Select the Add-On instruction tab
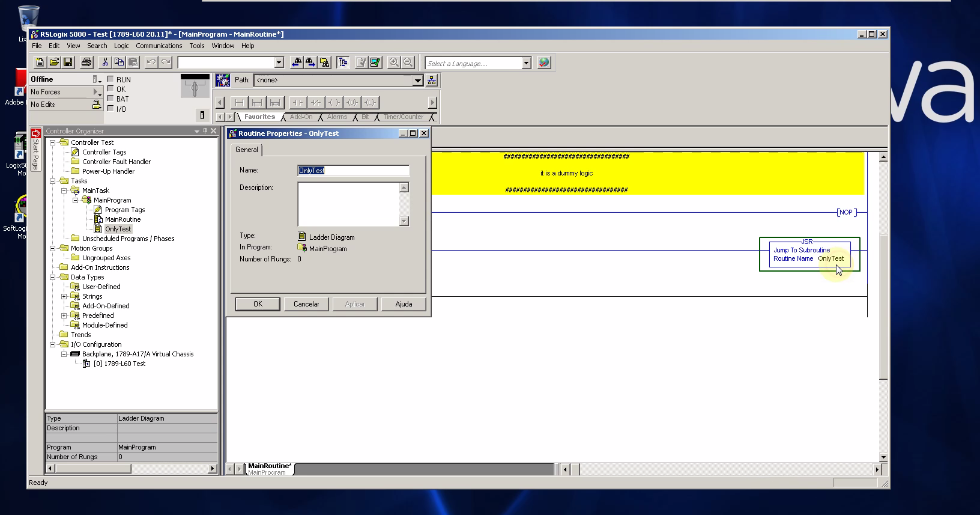Viewport: 980px width, 515px height. coord(301,117)
